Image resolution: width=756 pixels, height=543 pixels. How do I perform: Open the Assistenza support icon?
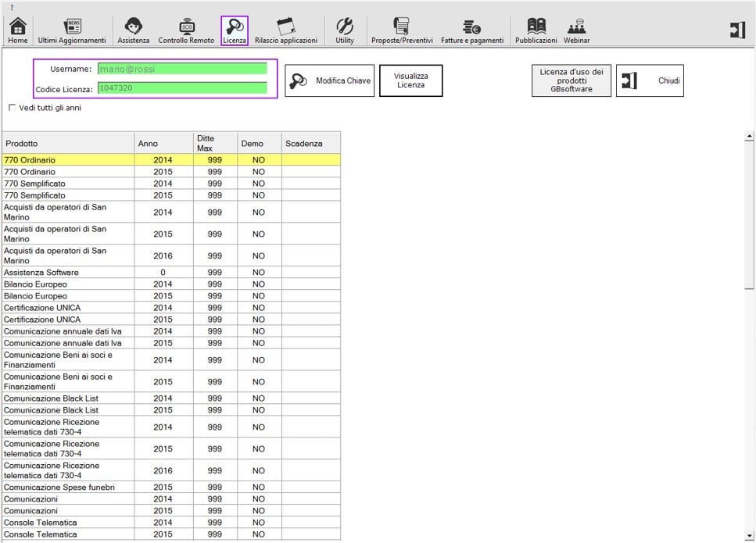click(x=133, y=30)
